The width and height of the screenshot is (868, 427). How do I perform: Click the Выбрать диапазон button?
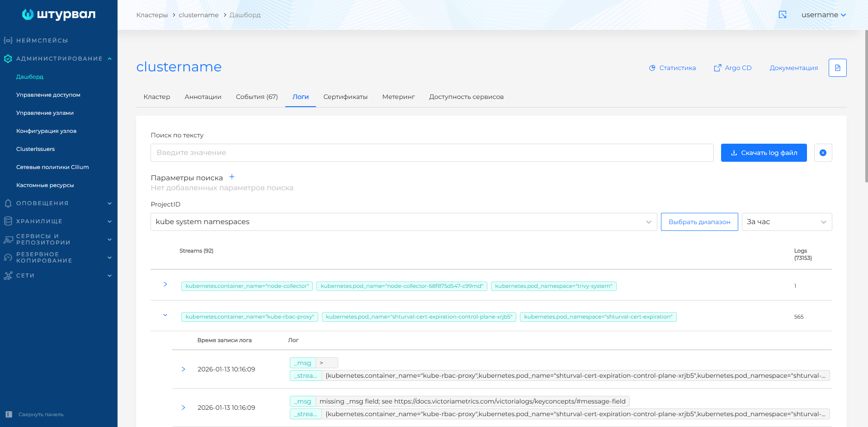(x=699, y=222)
